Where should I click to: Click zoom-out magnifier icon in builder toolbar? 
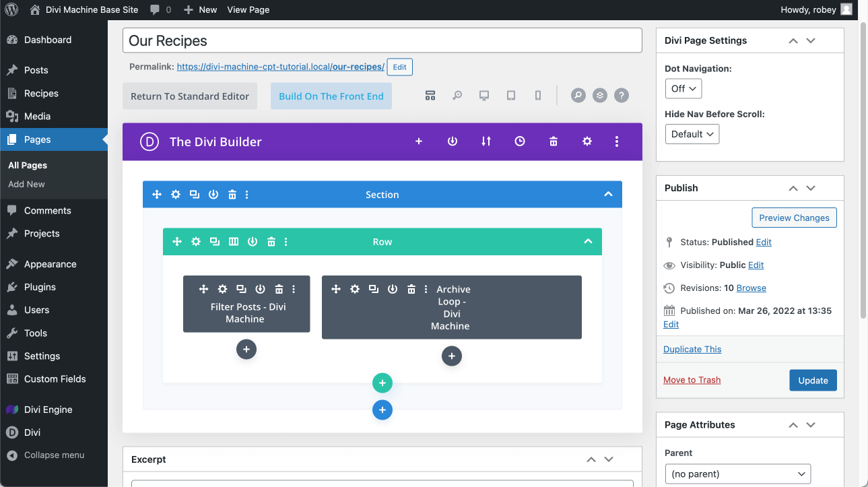tap(457, 96)
